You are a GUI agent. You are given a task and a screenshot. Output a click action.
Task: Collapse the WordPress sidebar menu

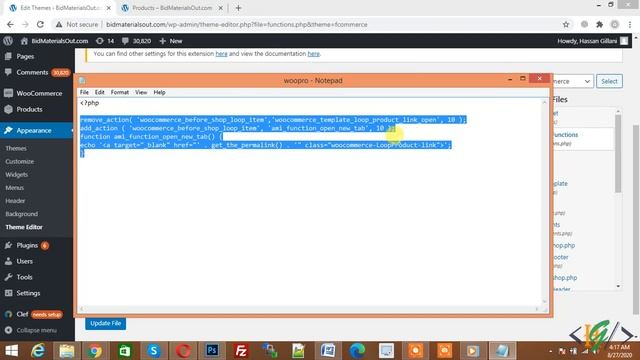pos(37,330)
